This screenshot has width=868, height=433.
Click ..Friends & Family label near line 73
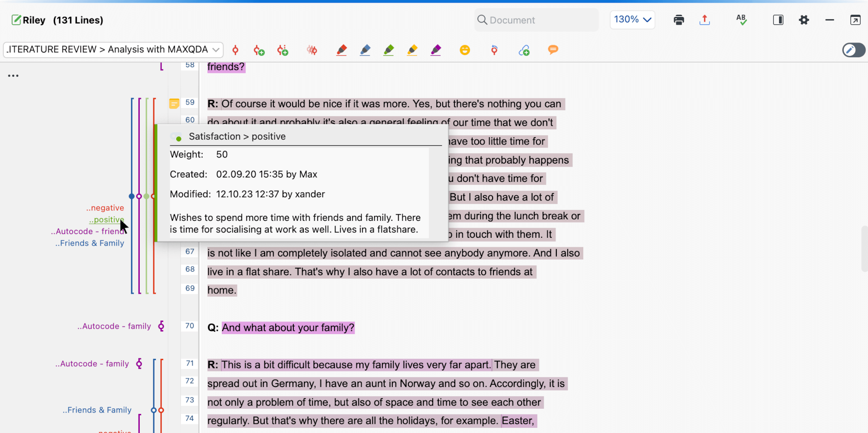pyautogui.click(x=97, y=410)
